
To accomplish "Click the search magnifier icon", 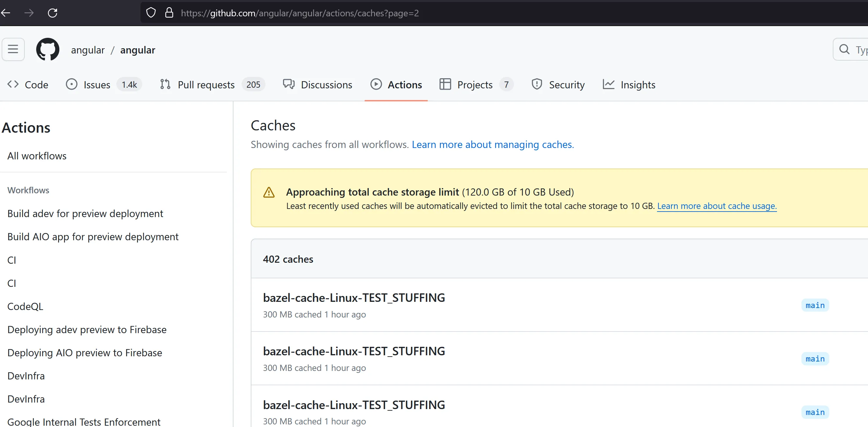I will [x=844, y=50].
